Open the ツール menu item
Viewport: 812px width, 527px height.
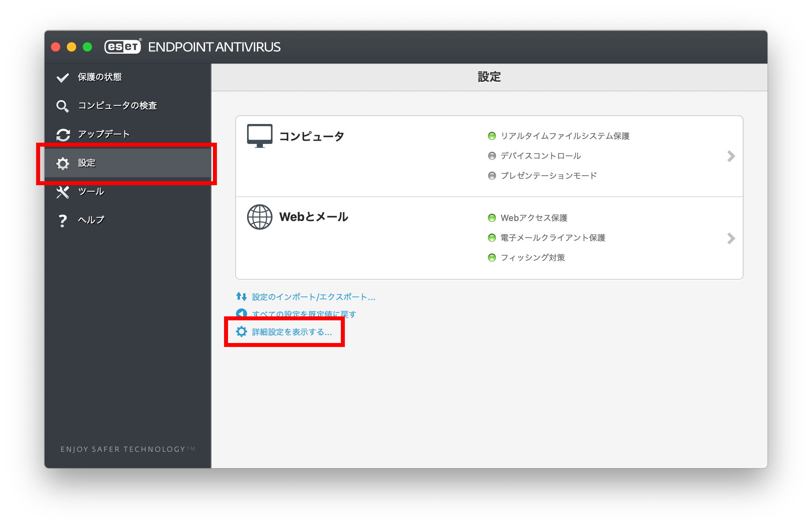click(x=128, y=192)
